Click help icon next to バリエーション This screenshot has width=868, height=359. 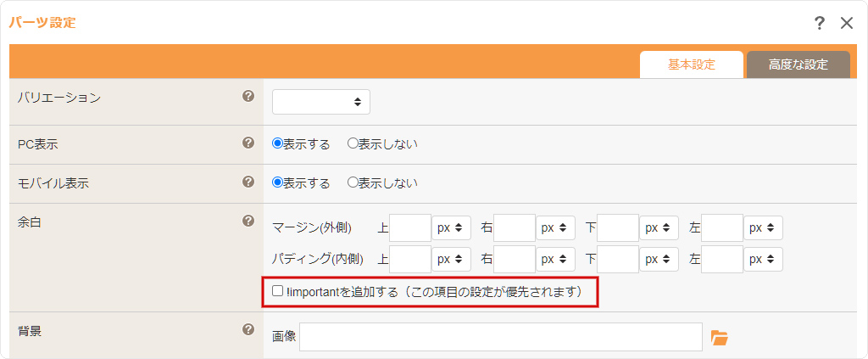point(248,97)
